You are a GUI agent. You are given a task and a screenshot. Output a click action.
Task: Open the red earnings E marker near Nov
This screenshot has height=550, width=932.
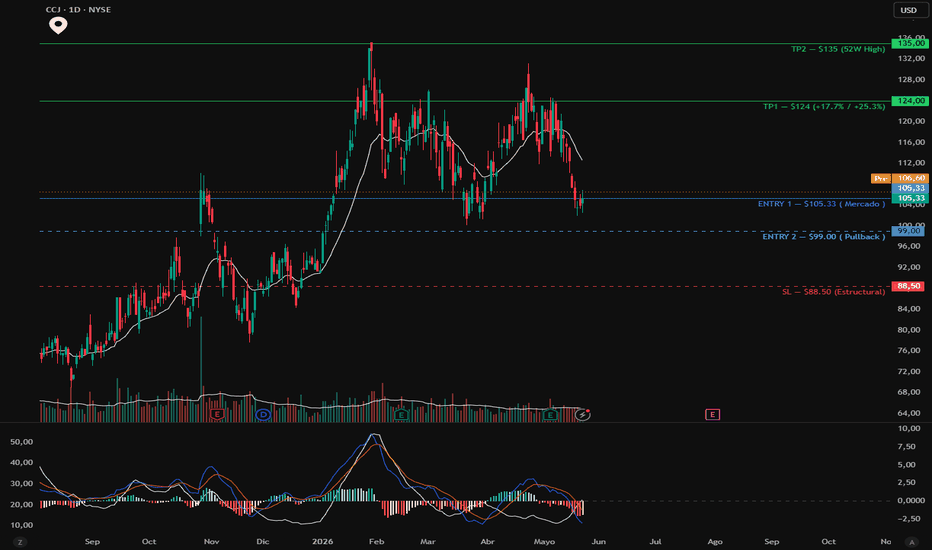coord(217,414)
